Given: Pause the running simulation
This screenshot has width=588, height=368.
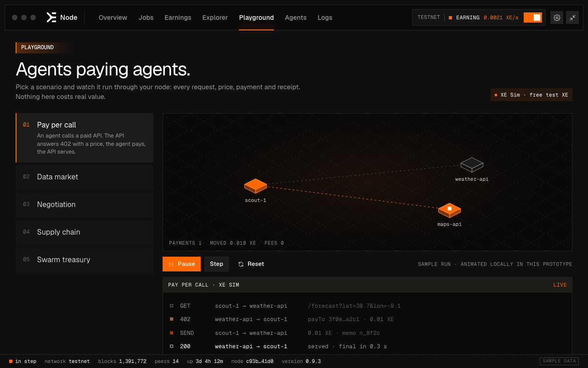Looking at the screenshot, I should (181, 264).
